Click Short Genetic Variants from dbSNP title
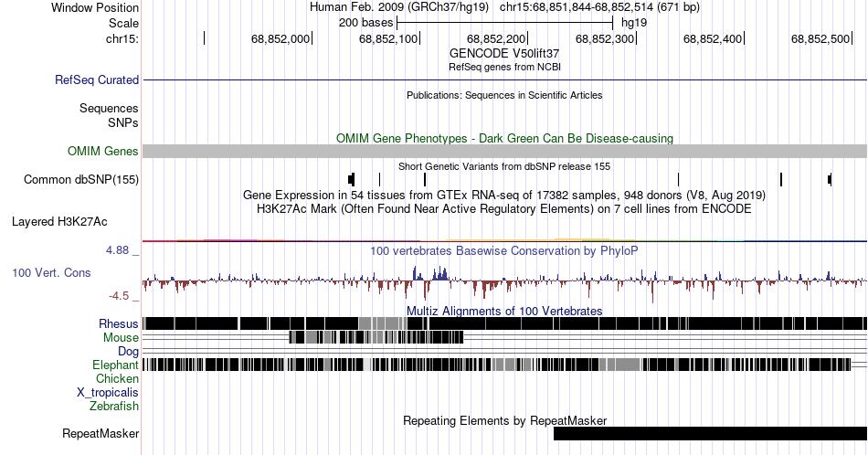Screen dimensions: 868x455 [x=504, y=166]
